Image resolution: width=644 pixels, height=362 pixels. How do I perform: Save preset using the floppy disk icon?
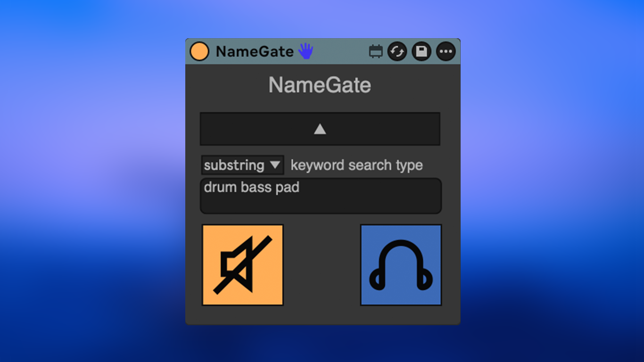point(421,51)
